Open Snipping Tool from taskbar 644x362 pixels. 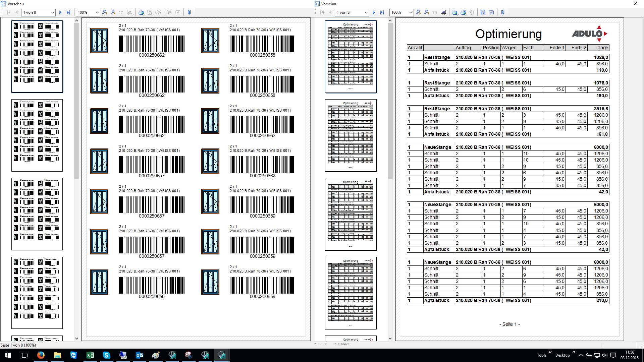pyautogui.click(x=189, y=355)
